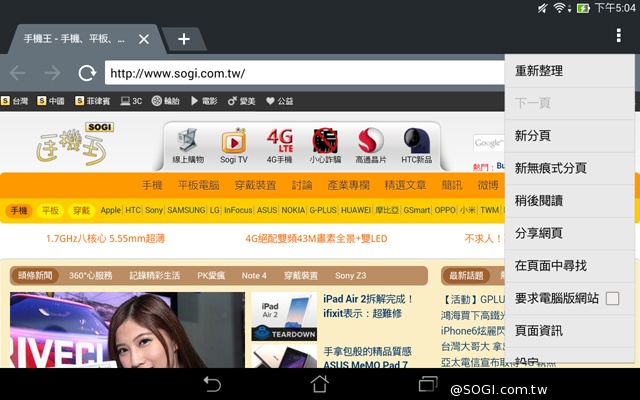Open the 中國 bookmark

[51, 101]
